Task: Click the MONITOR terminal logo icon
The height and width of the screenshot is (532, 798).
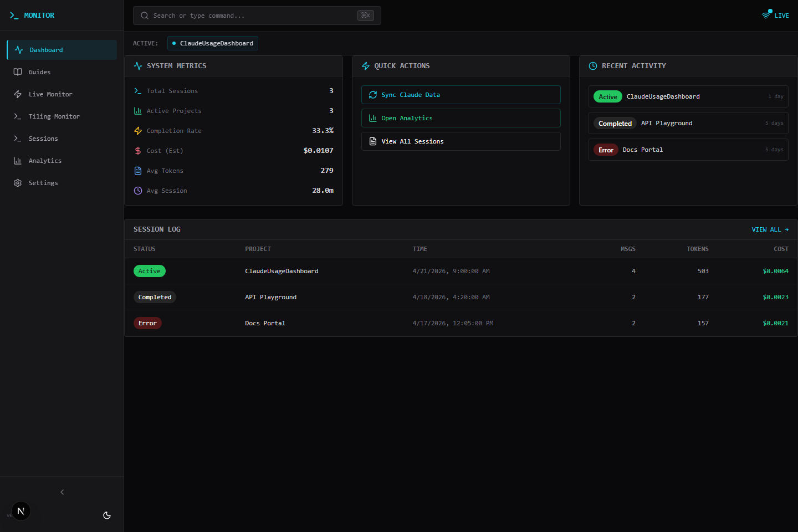Action: tap(14, 16)
